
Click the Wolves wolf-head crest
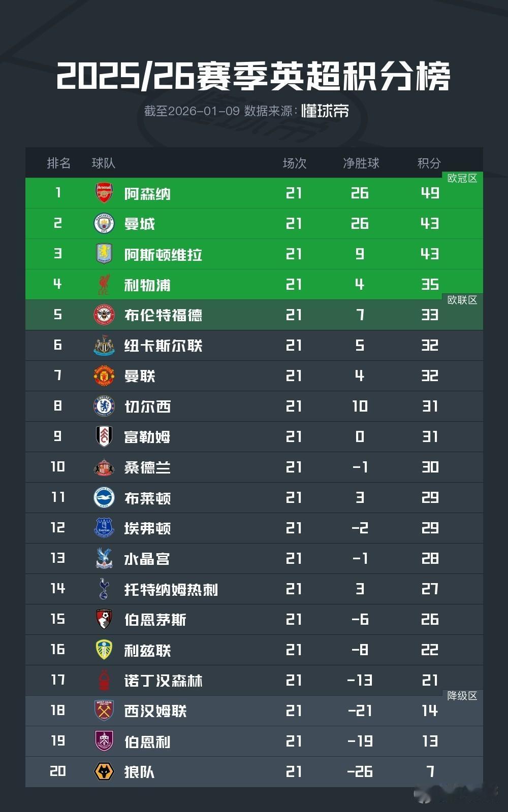point(104,771)
